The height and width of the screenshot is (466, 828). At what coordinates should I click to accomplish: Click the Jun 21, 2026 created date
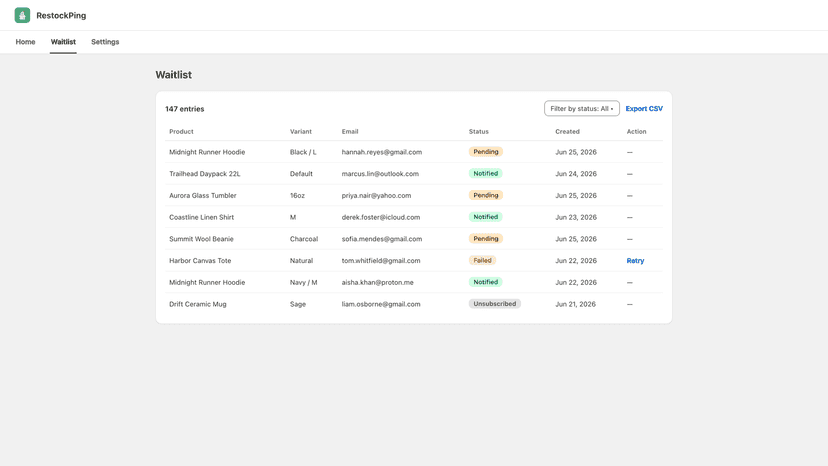[575, 304]
